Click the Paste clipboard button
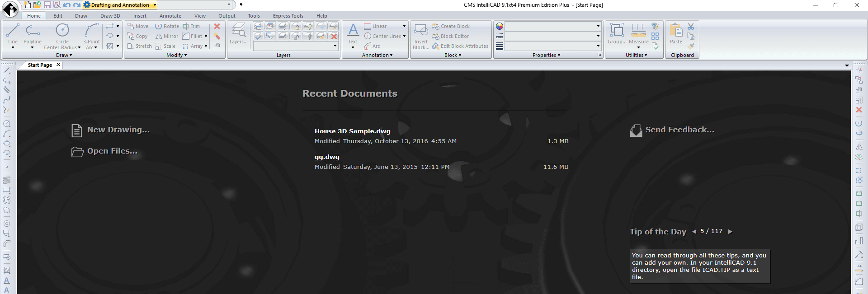The height and width of the screenshot is (294, 868). click(x=676, y=34)
